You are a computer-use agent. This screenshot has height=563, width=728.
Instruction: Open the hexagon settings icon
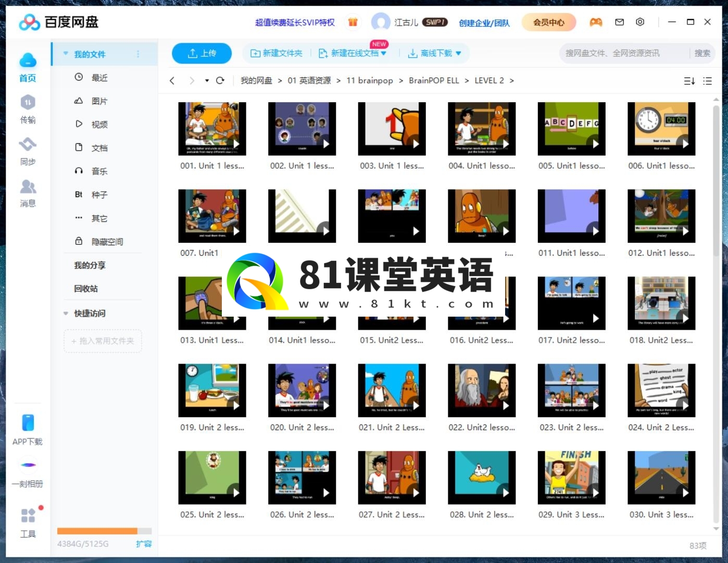(x=640, y=22)
